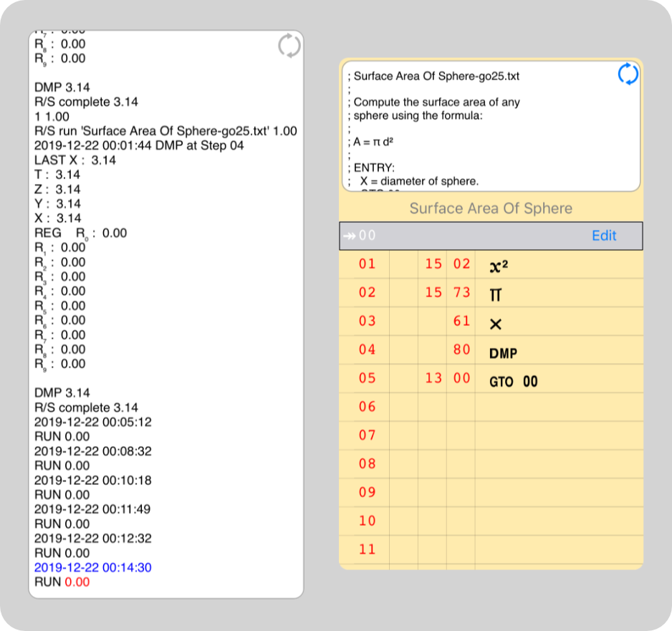Click the LAST X : 3.14 log line
Viewport: 672px width, 631px height.
[x=75, y=160]
